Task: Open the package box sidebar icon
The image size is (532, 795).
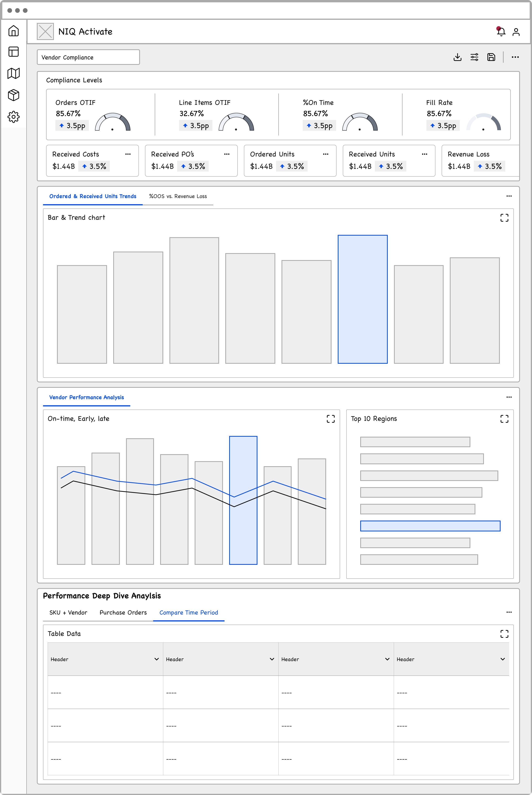Action: pos(14,95)
